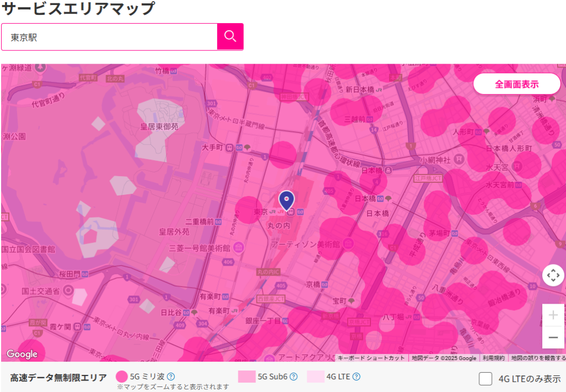
Task: Click the 新日本橋 station label
Action: pyautogui.click(x=360, y=90)
